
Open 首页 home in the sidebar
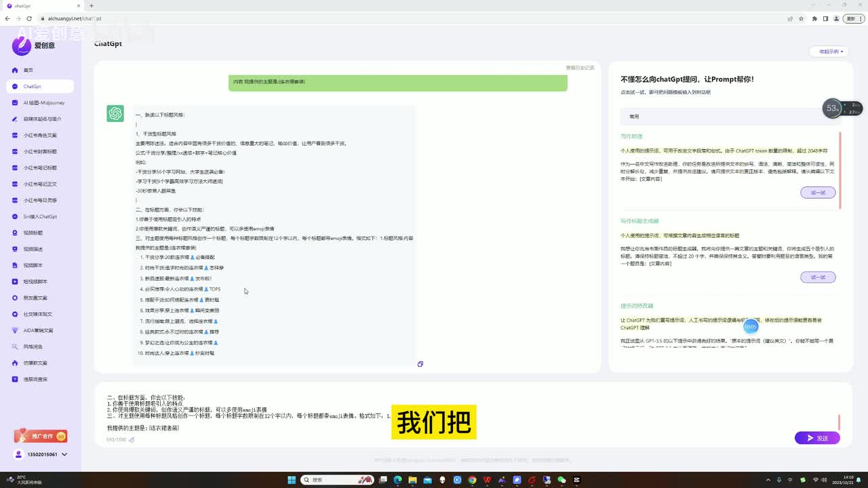pyautogui.click(x=28, y=70)
